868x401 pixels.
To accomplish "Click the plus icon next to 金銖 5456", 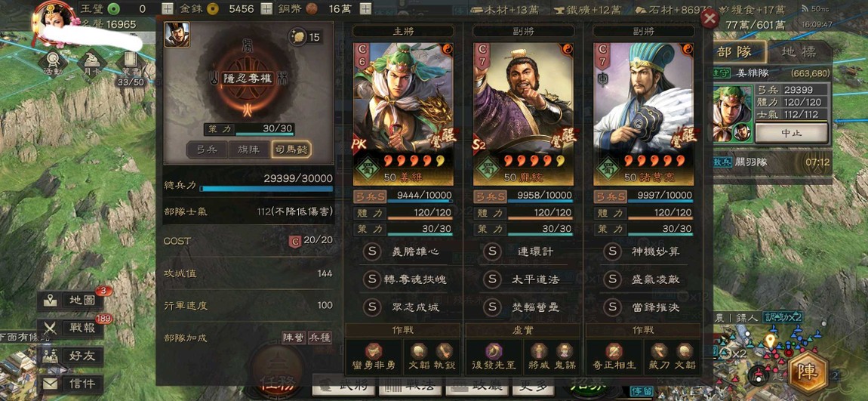I will point(266,9).
